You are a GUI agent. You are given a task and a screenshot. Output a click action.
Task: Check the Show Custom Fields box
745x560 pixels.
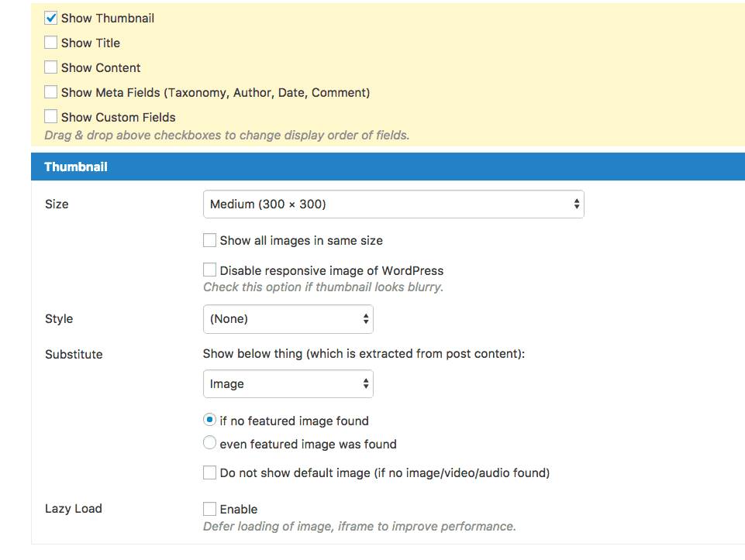51,117
